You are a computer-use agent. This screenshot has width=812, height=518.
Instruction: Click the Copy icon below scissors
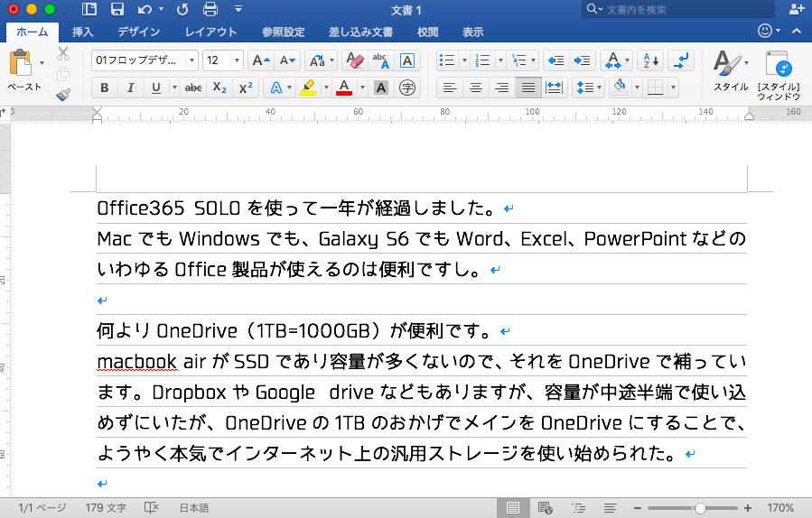coord(63,74)
